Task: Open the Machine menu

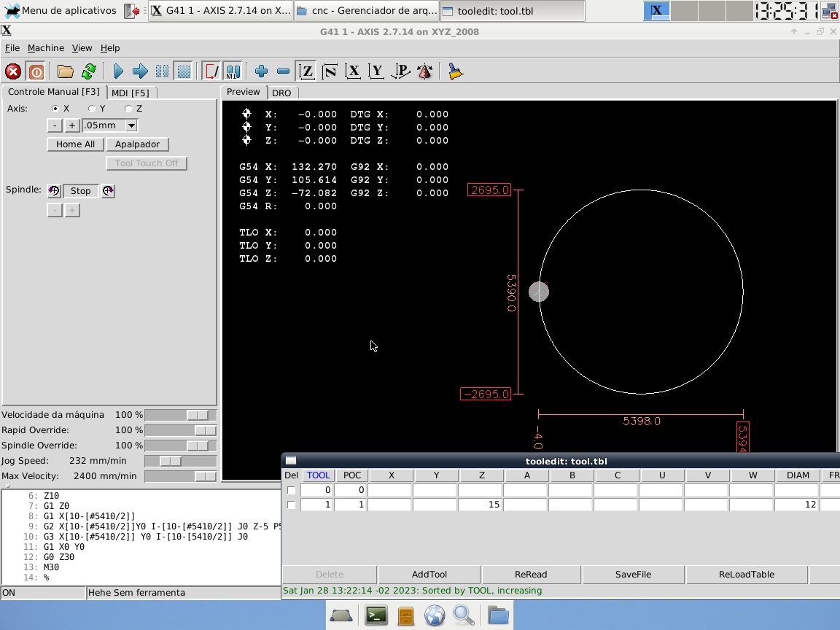Action: pyautogui.click(x=46, y=48)
